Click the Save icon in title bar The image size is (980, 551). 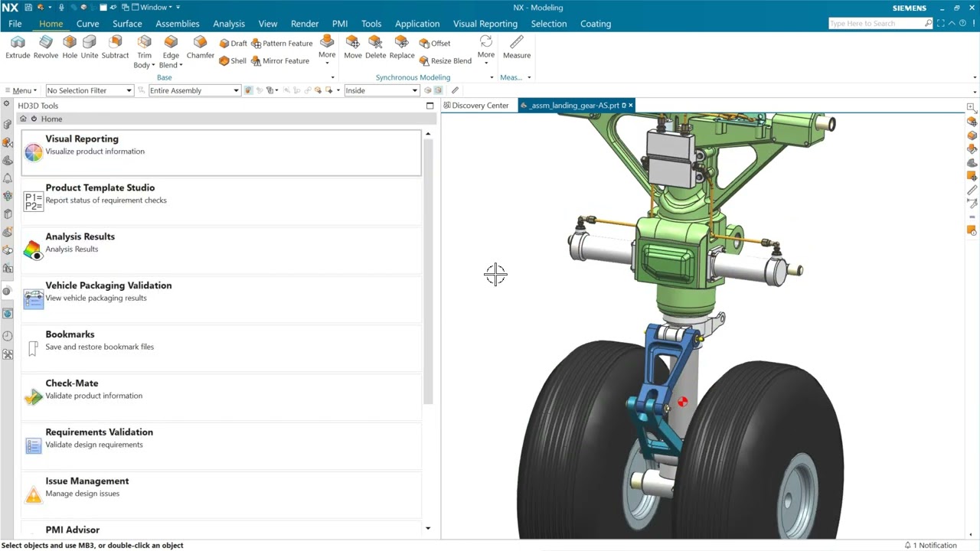tap(28, 8)
